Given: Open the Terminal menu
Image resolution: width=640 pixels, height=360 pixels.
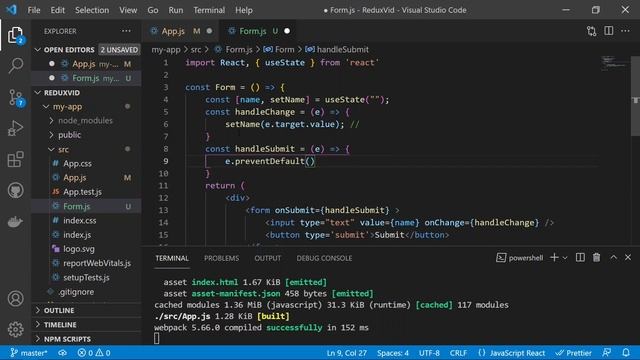Looking at the screenshot, I should pyautogui.click(x=209, y=10).
